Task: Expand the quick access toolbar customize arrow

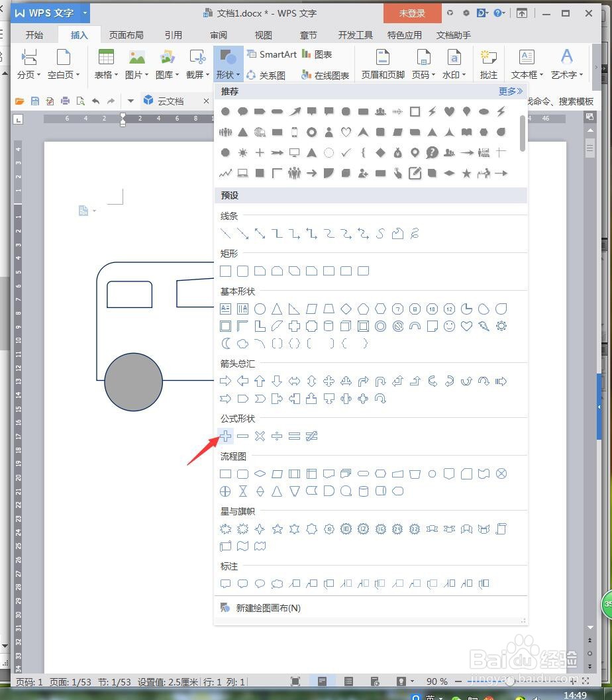Action: 130,101
